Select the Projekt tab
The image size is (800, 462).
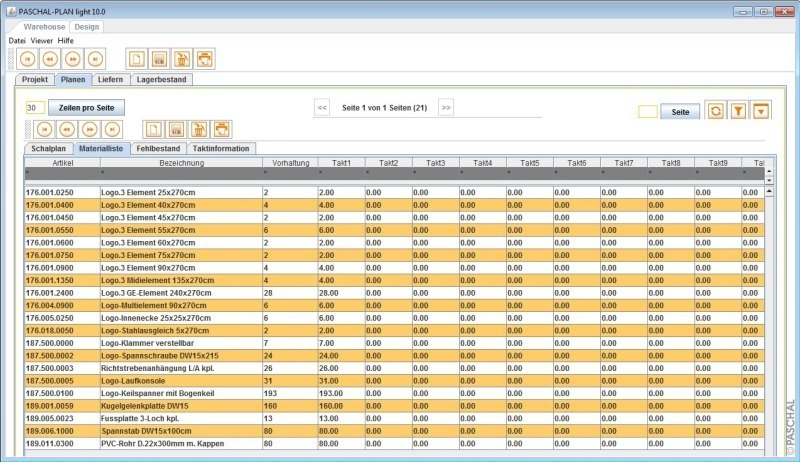click(x=35, y=80)
